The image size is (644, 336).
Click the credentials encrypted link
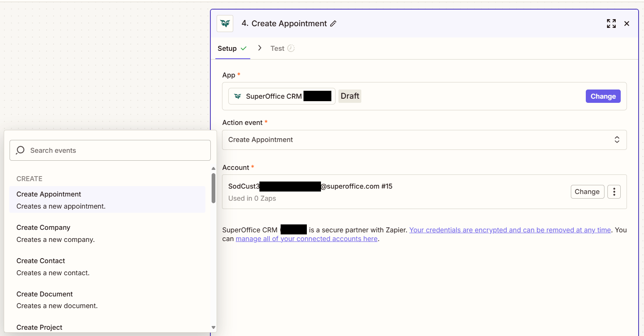(x=509, y=229)
